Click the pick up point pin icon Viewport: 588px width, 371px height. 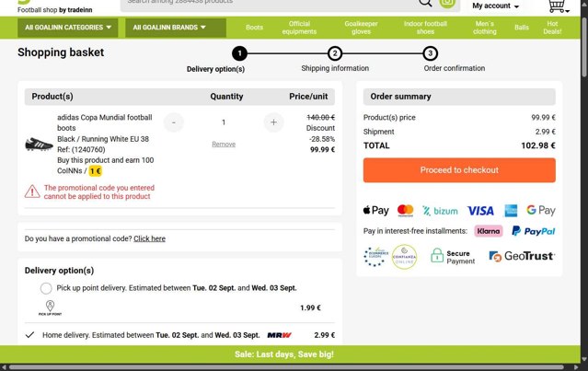(x=50, y=307)
